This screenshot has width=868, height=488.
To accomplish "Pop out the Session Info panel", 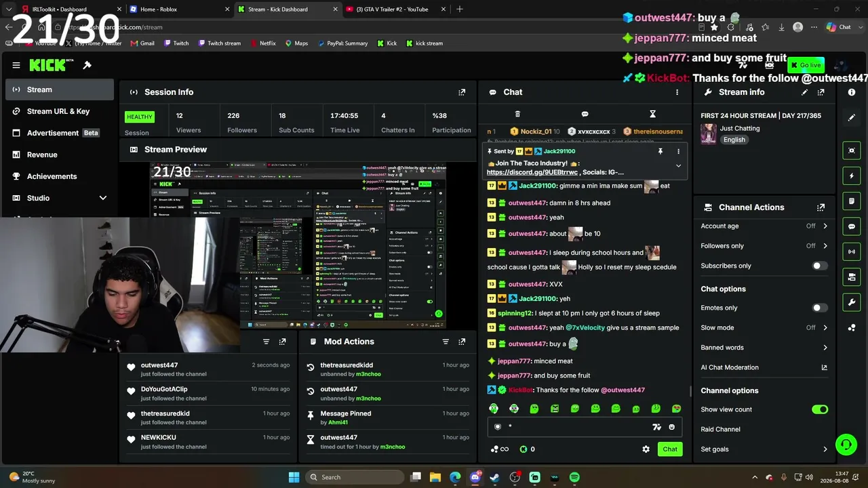I will [x=462, y=92].
